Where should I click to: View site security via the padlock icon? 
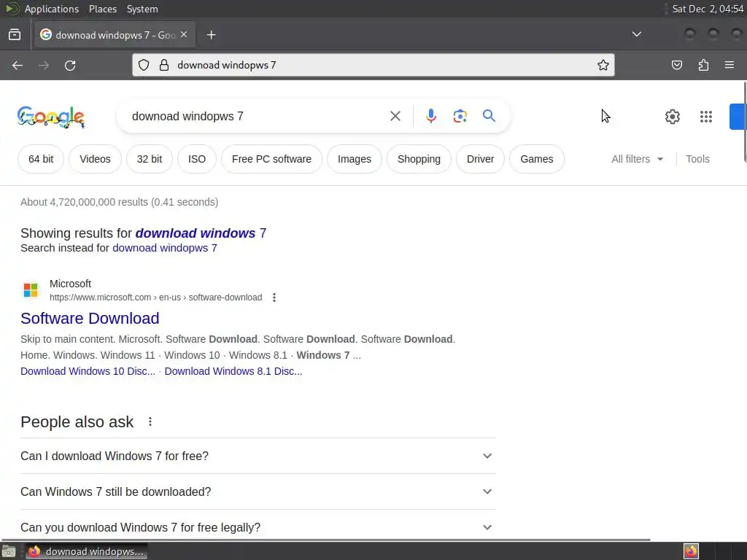(164, 65)
